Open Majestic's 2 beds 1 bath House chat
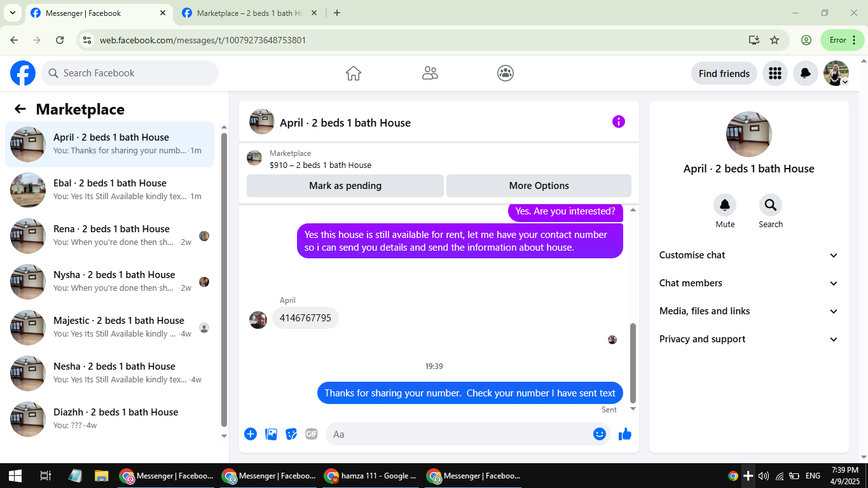Image resolution: width=868 pixels, height=488 pixels. (x=110, y=328)
